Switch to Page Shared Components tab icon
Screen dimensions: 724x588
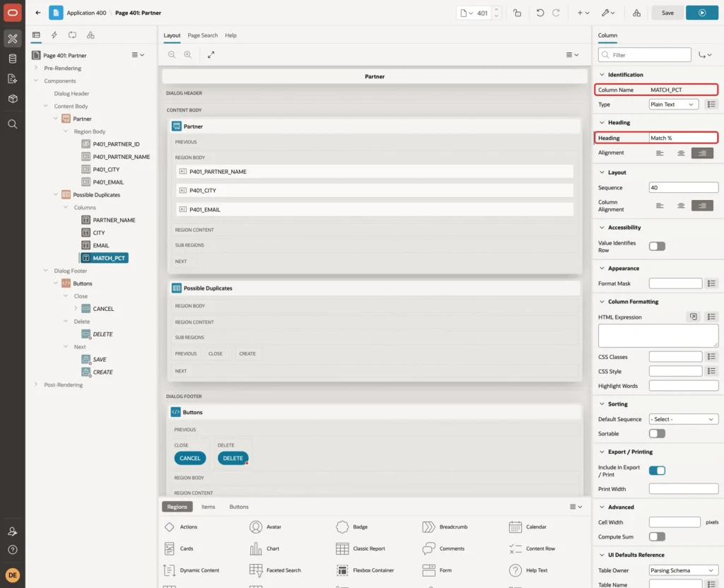(90, 35)
